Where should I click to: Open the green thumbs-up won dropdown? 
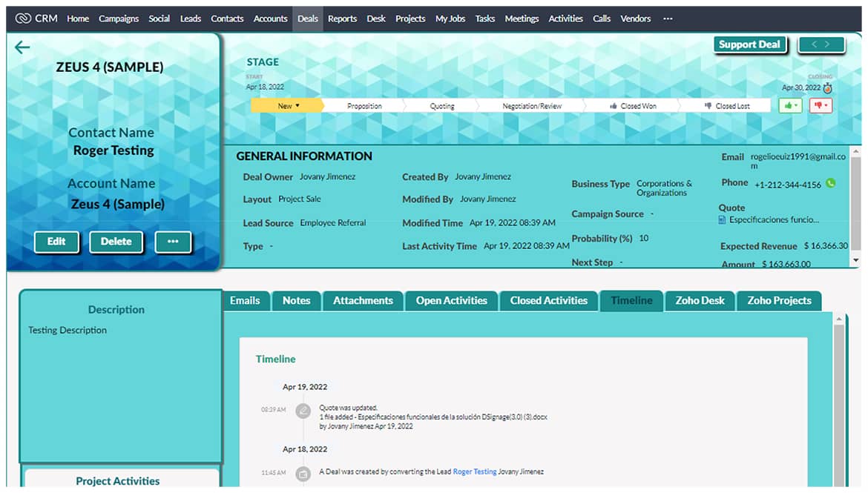(789, 106)
